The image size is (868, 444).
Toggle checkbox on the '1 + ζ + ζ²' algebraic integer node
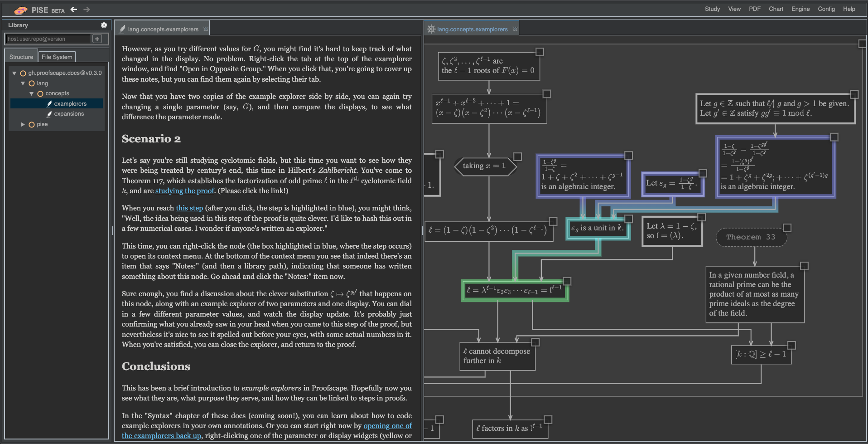(628, 156)
